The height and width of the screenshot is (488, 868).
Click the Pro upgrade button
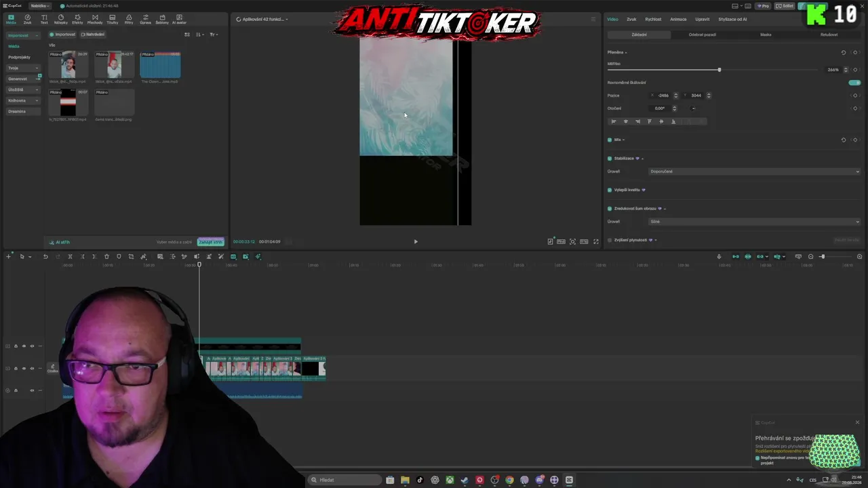click(764, 5)
